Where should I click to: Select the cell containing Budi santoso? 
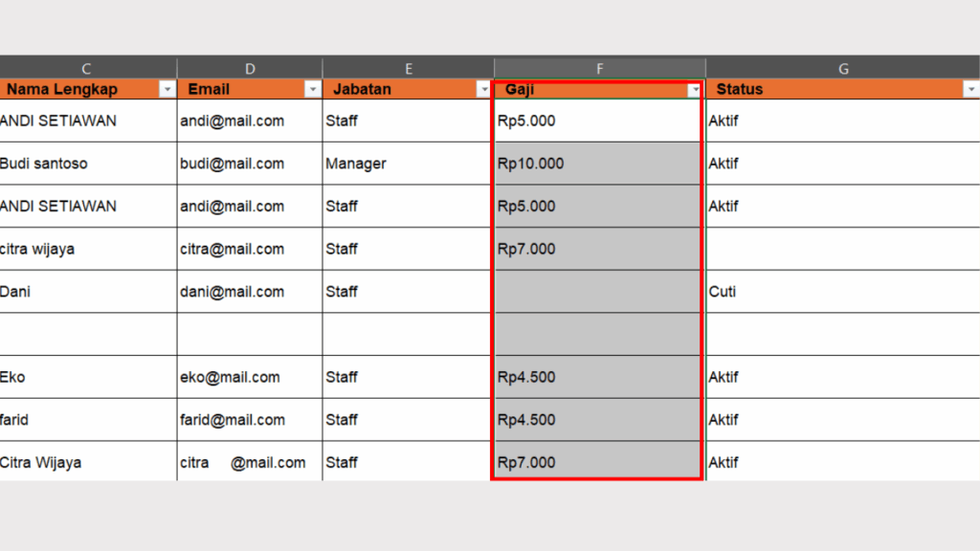tap(87, 164)
